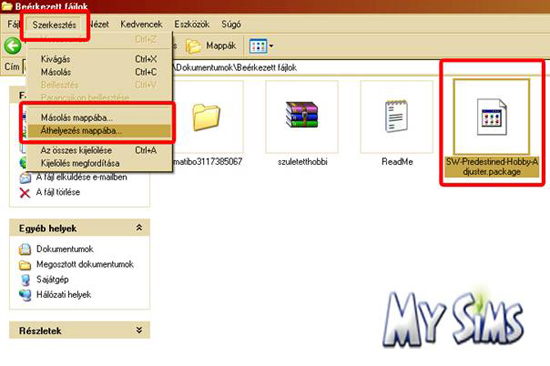Click the views icon in toolbar
Viewport: 550px width, 366px height.
(x=258, y=46)
